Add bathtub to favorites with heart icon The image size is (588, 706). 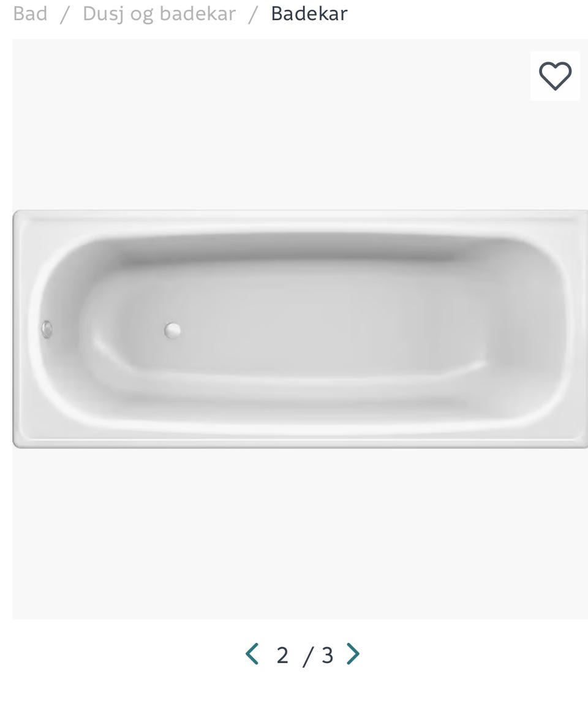coord(555,76)
